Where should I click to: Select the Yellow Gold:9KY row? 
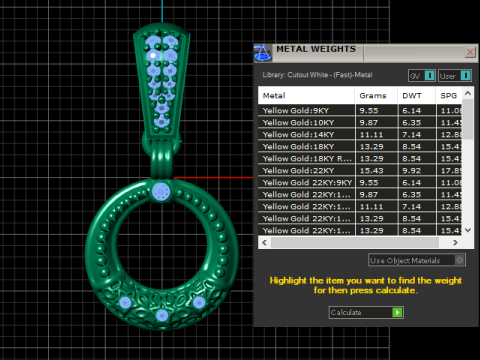click(x=360, y=110)
